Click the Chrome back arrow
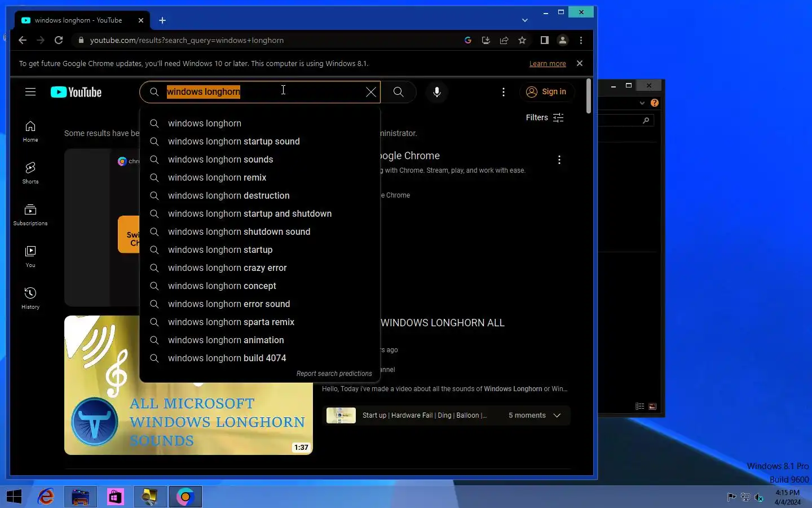The width and height of the screenshot is (812, 508). [x=23, y=40]
